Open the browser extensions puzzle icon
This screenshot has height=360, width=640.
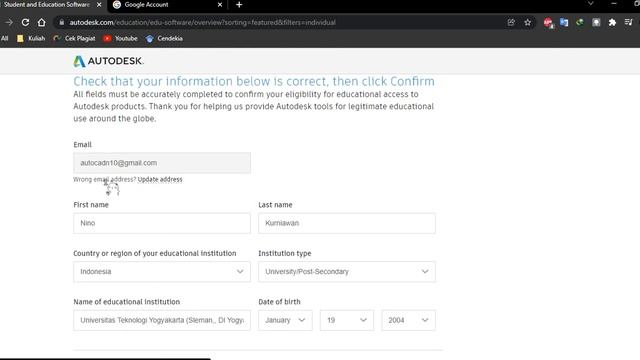pos(612,22)
